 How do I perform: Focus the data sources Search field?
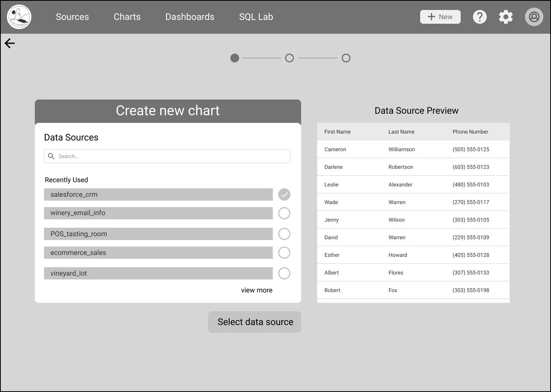tap(167, 156)
